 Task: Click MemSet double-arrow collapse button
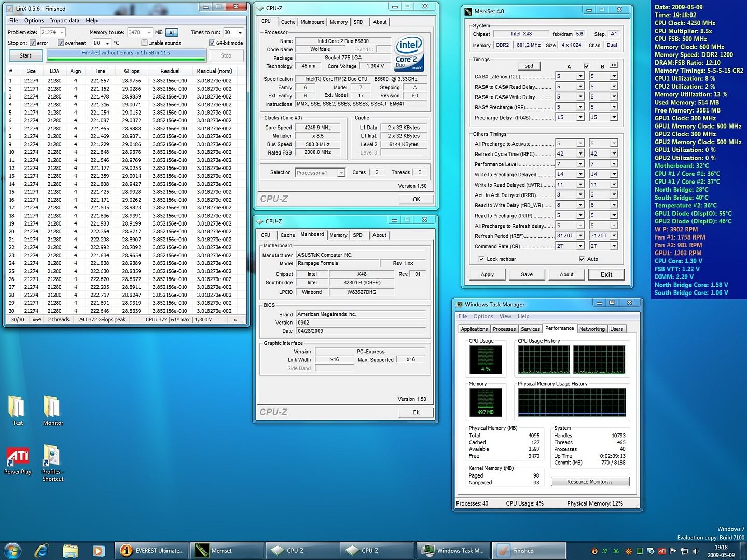(614, 65)
